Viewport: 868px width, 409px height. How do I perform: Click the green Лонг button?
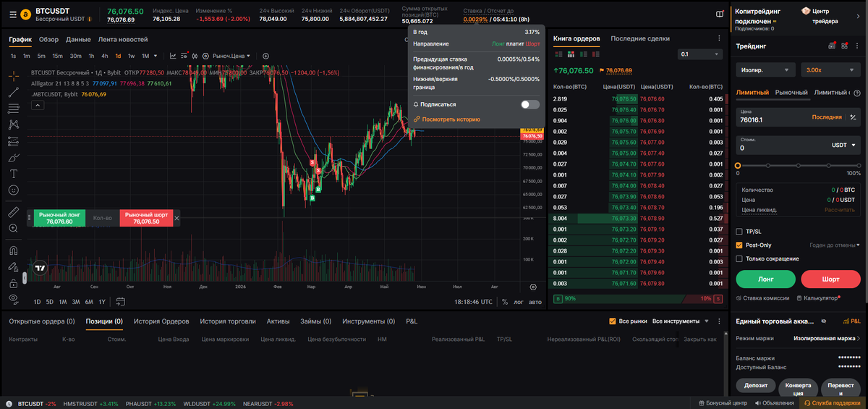point(766,279)
